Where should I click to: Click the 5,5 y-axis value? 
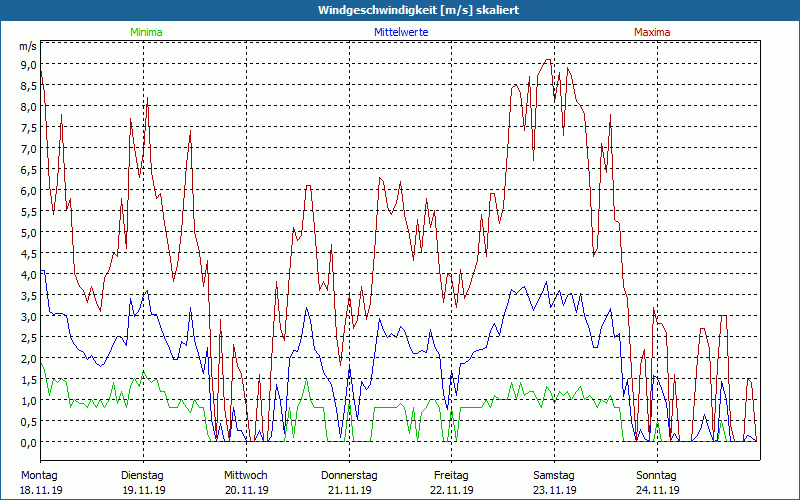tap(29, 212)
